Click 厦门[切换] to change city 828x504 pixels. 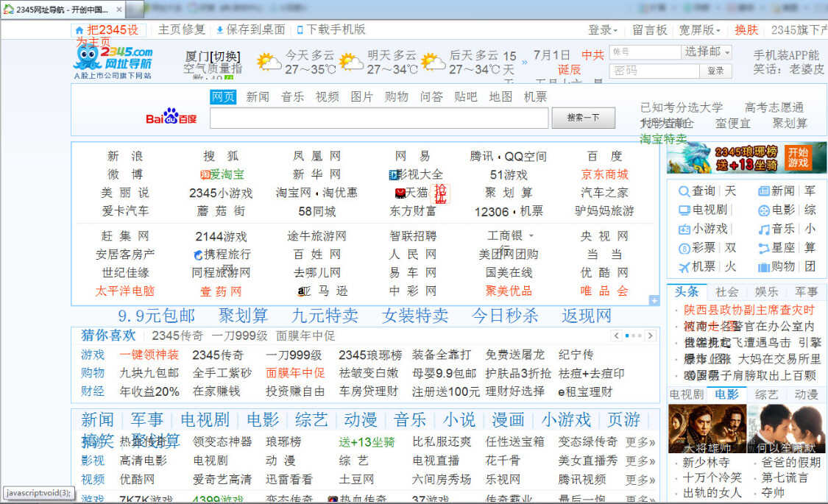(x=213, y=56)
